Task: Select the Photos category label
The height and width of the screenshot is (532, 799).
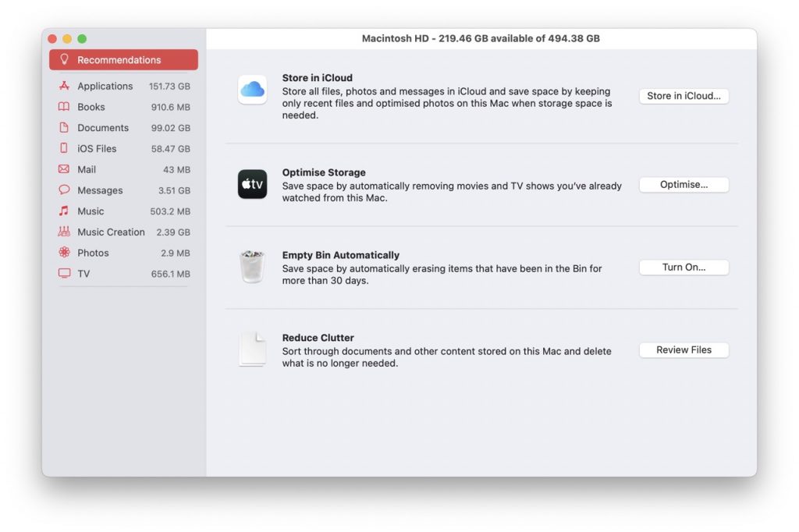Action: tap(94, 254)
